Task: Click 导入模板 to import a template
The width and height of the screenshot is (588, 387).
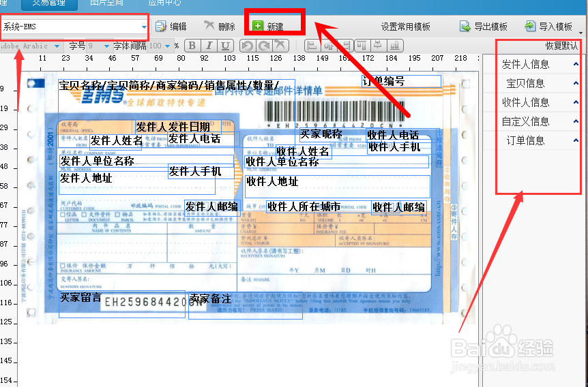Action: [548, 27]
